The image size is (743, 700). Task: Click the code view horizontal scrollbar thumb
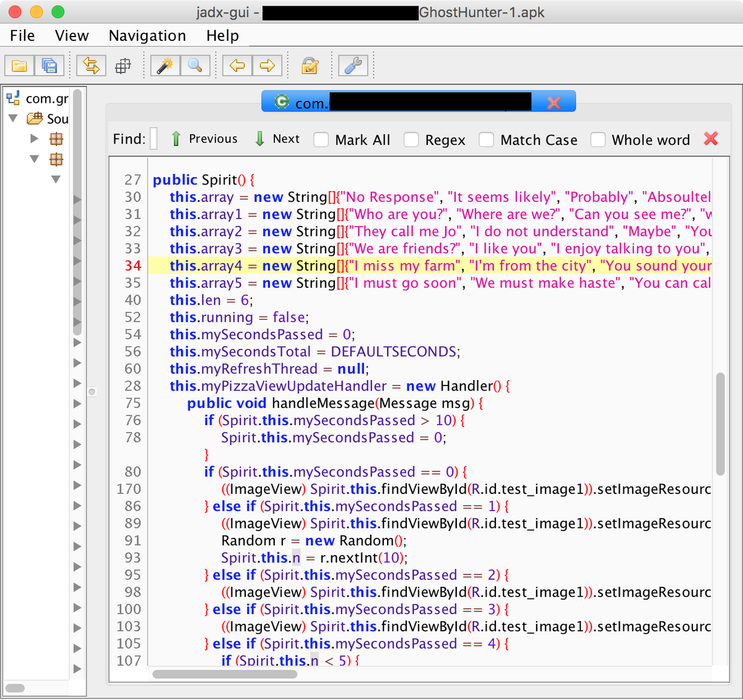point(225,674)
